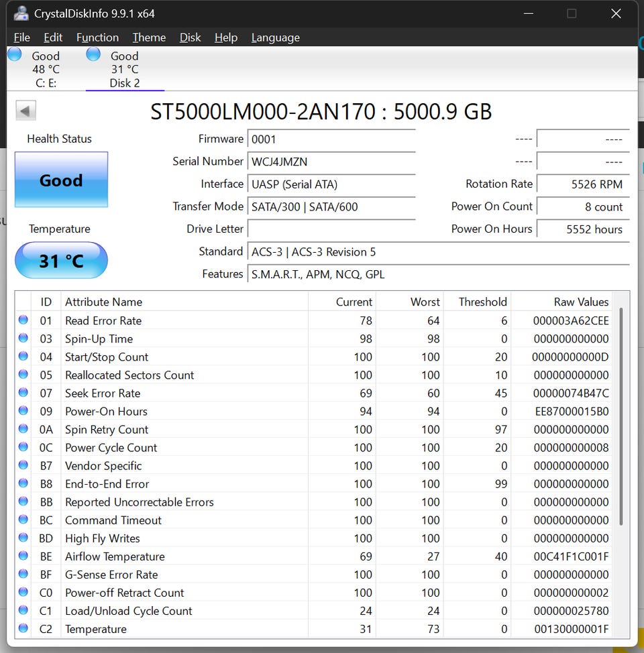
Task: Click status icon for Load/Unload Cycle Count
Action: (23, 610)
